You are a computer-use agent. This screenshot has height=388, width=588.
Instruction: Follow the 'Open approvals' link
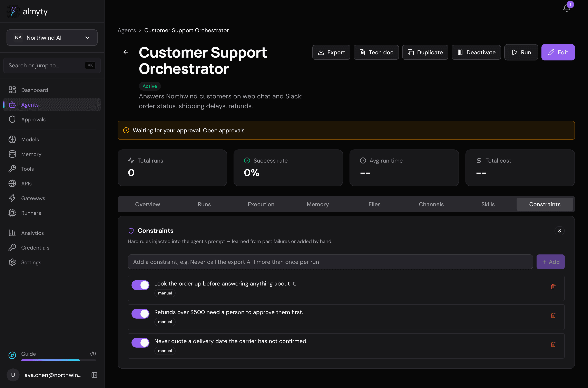[224, 130]
